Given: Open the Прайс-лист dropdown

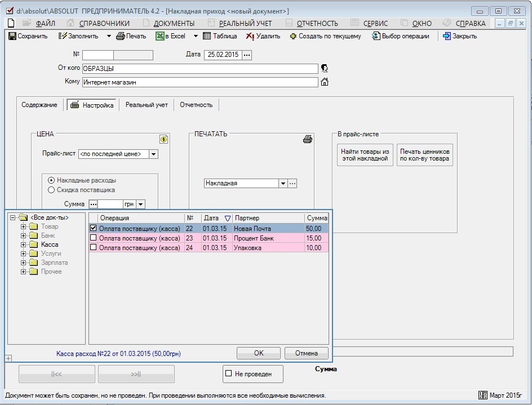Looking at the screenshot, I should (x=154, y=154).
